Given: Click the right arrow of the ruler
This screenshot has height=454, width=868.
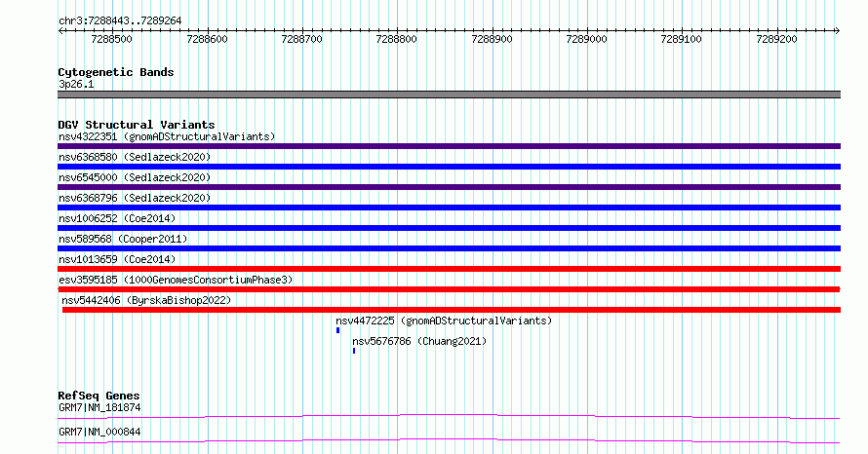Looking at the screenshot, I should click(837, 31).
